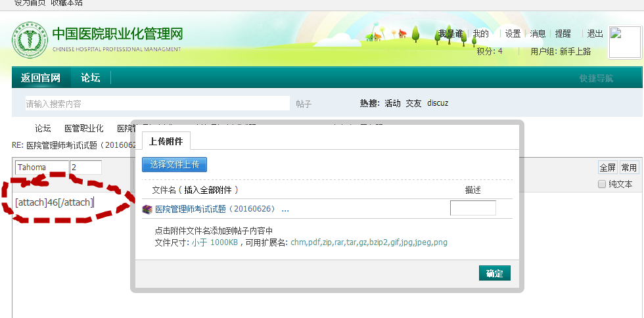Click the hospital website logo emblem
The image size is (644, 318).
tap(30, 41)
